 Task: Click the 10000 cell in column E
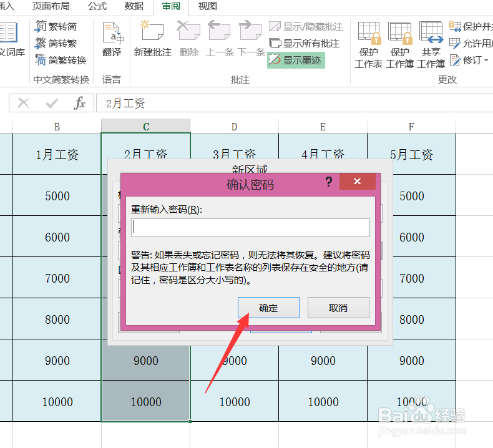[x=323, y=401]
